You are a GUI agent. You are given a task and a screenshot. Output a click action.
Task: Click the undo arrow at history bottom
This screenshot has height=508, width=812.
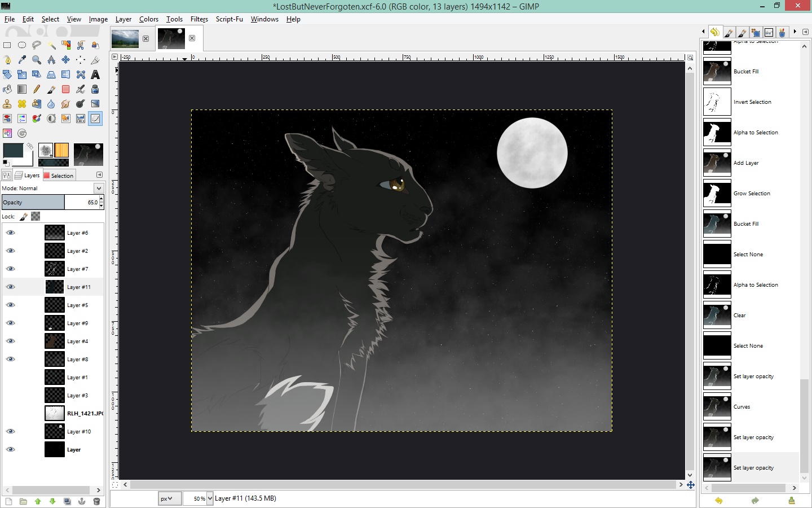pos(718,501)
